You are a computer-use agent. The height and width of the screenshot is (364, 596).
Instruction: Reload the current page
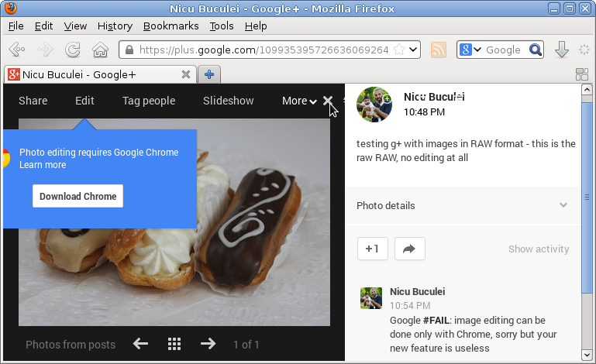point(73,50)
